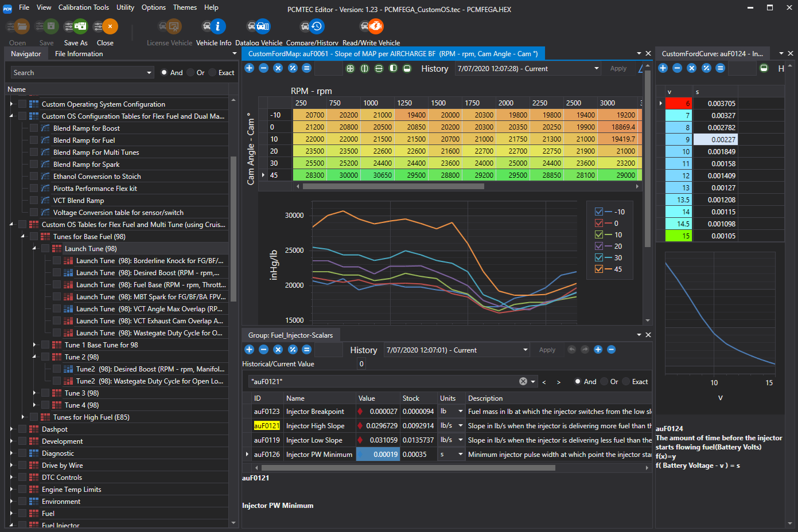798x532 pixels.
Task: Collapse the Launch Tune (98) node
Action: [34, 248]
